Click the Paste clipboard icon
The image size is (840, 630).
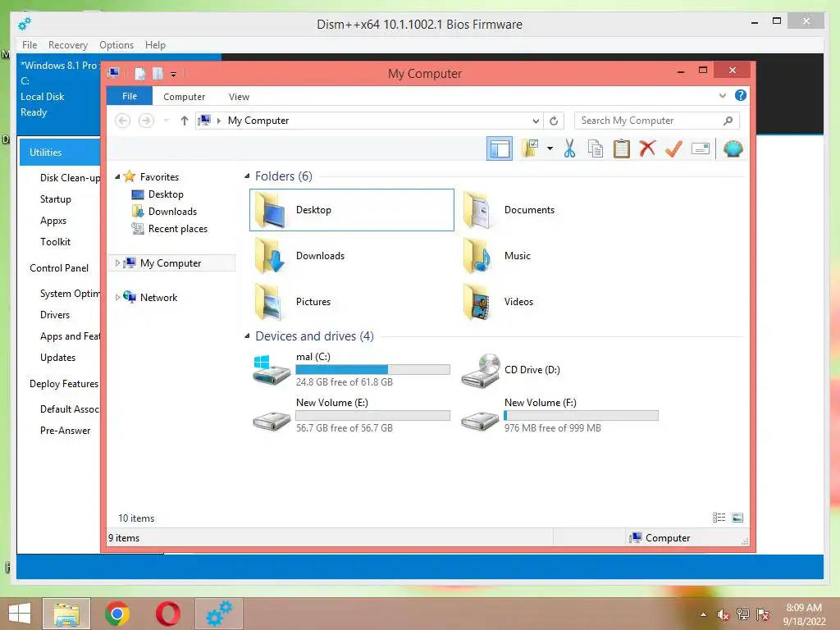(x=622, y=148)
